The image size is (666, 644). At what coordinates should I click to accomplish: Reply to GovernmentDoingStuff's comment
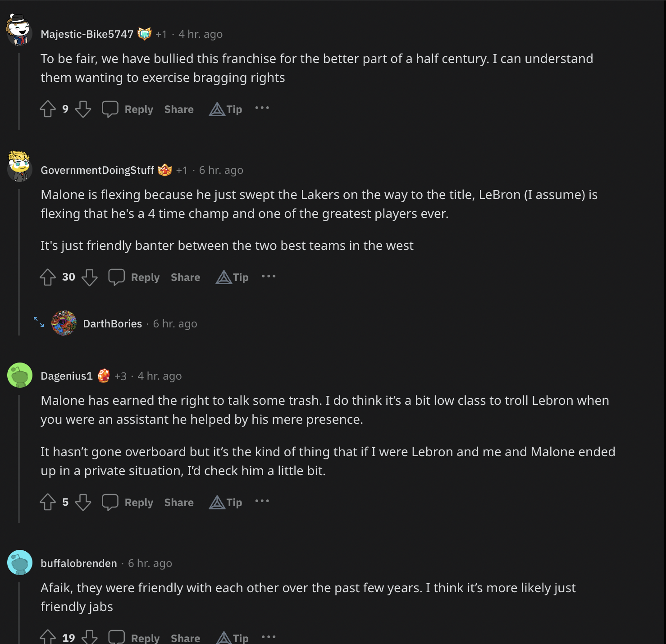click(134, 277)
